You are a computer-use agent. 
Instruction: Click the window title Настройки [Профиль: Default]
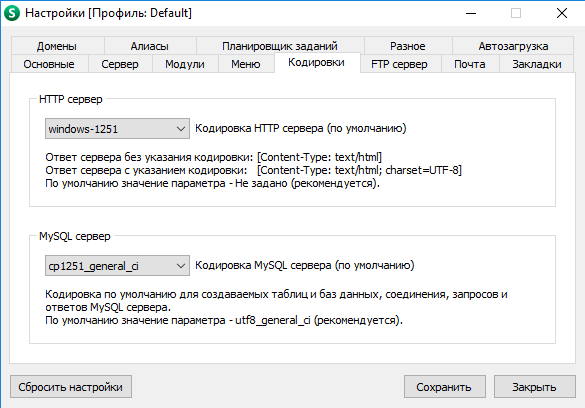(109, 13)
